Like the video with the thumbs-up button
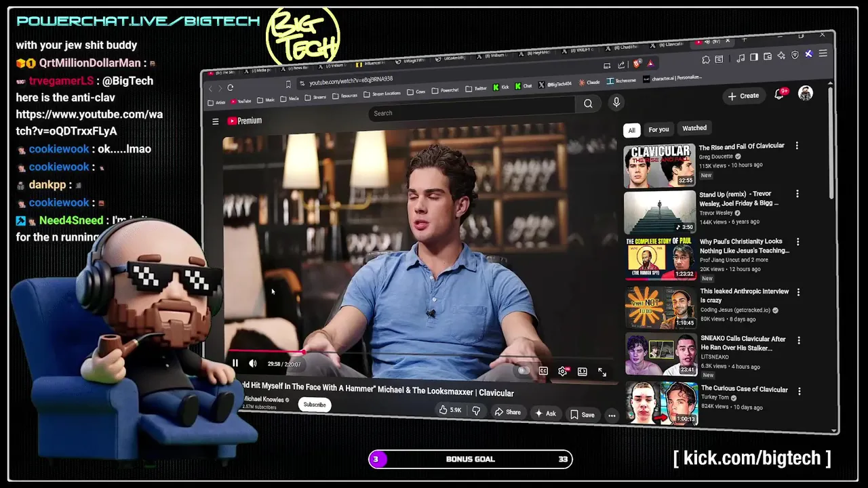868x488 pixels. pos(450,410)
